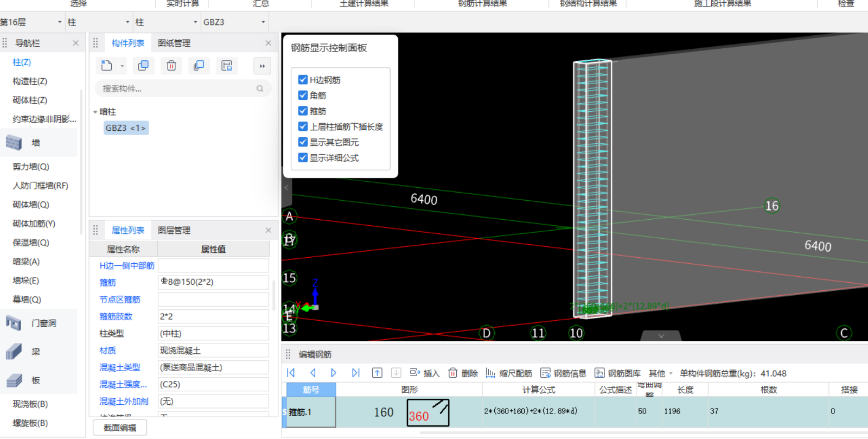
Task: Select 剪力墙(Q) in navigation
Action: pyautogui.click(x=31, y=167)
